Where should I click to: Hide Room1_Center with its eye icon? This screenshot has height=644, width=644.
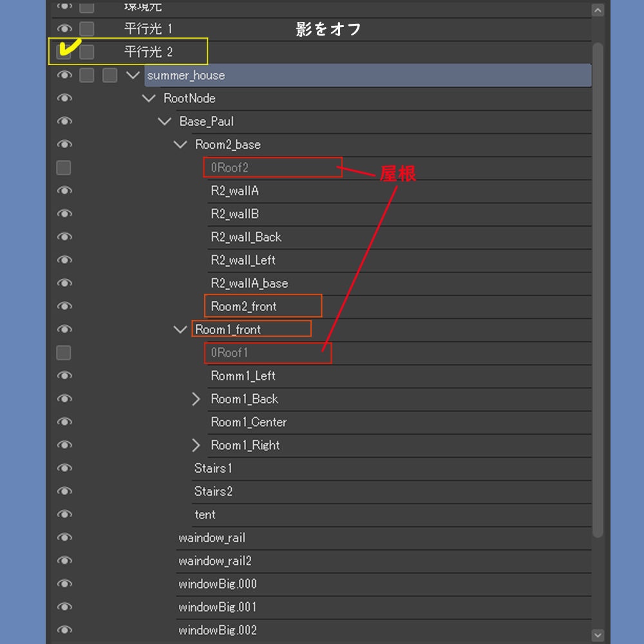(64, 422)
